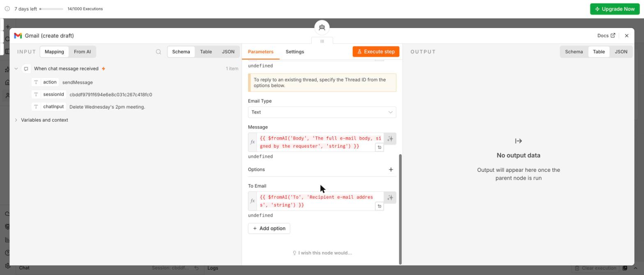Click the output arrow icon
The width and height of the screenshot is (644, 275).
point(518,141)
